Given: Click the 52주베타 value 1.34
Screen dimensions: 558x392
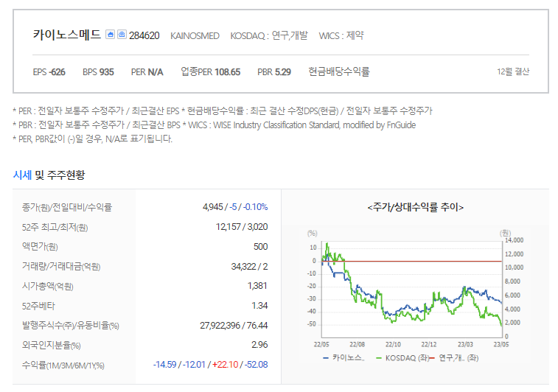Looking at the screenshot, I should point(259,306).
